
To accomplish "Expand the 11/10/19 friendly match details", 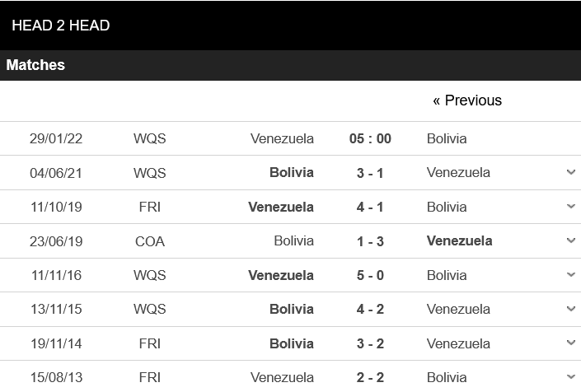I will point(570,207).
